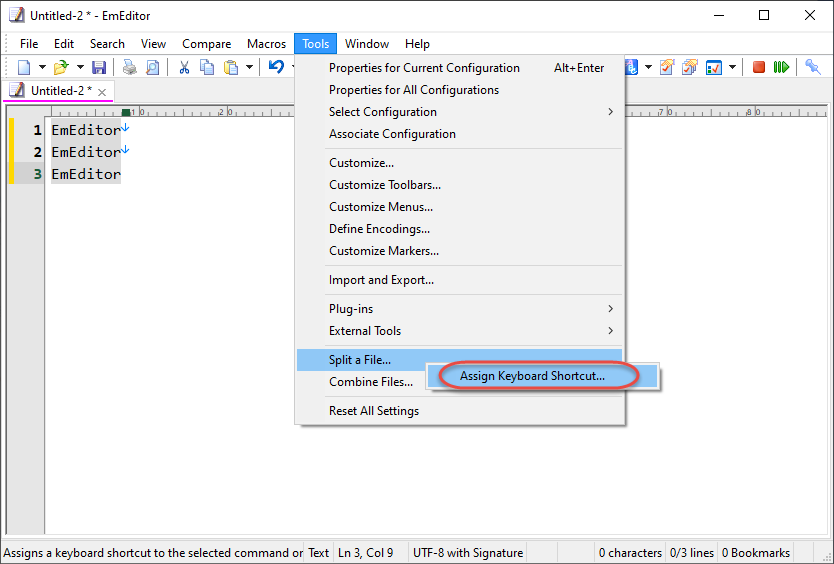The image size is (834, 564).
Task: Expand the Plug-ins submenu
Action: click(460, 309)
